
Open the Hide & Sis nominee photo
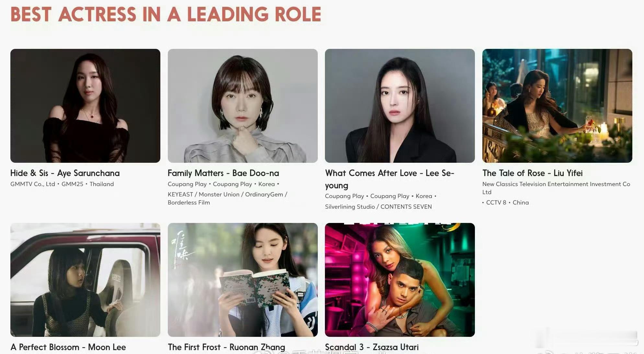pyautogui.click(x=85, y=106)
